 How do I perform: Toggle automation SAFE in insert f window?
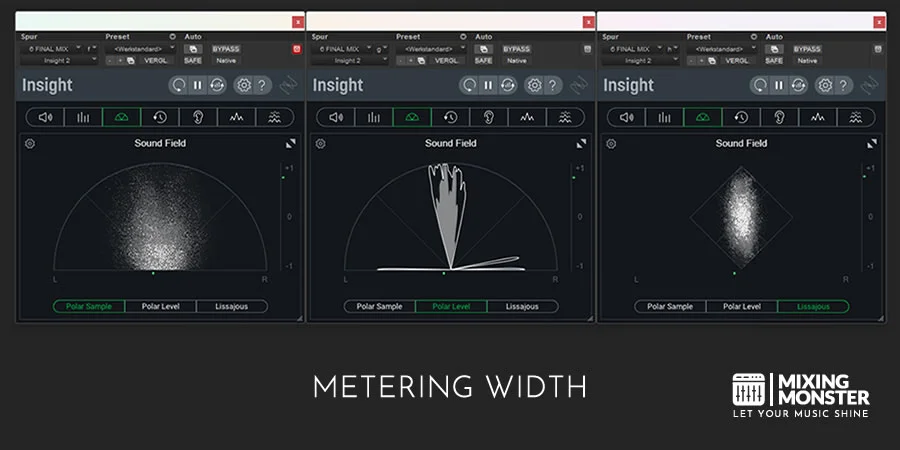tap(193, 60)
